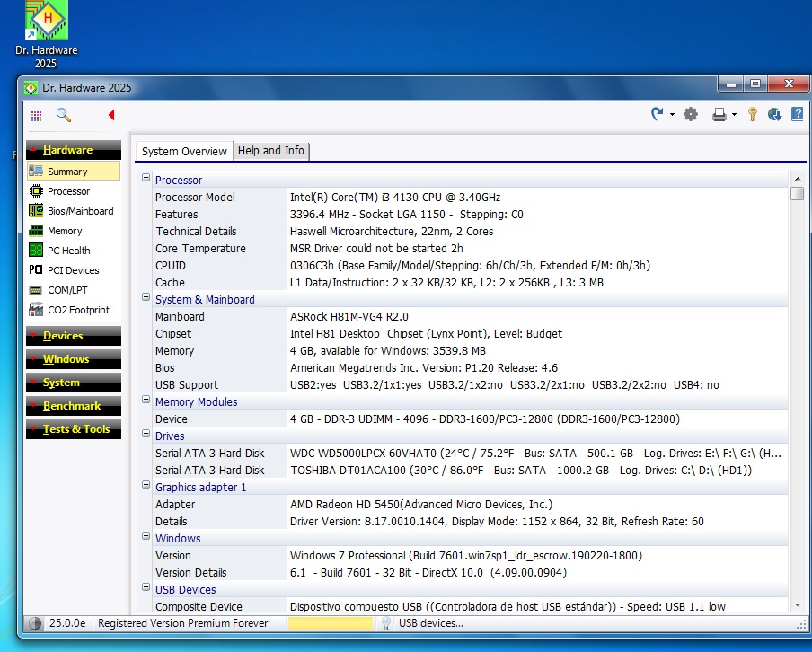The width and height of the screenshot is (812, 652).
Task: Select the Chipset row
Action: coord(470,334)
